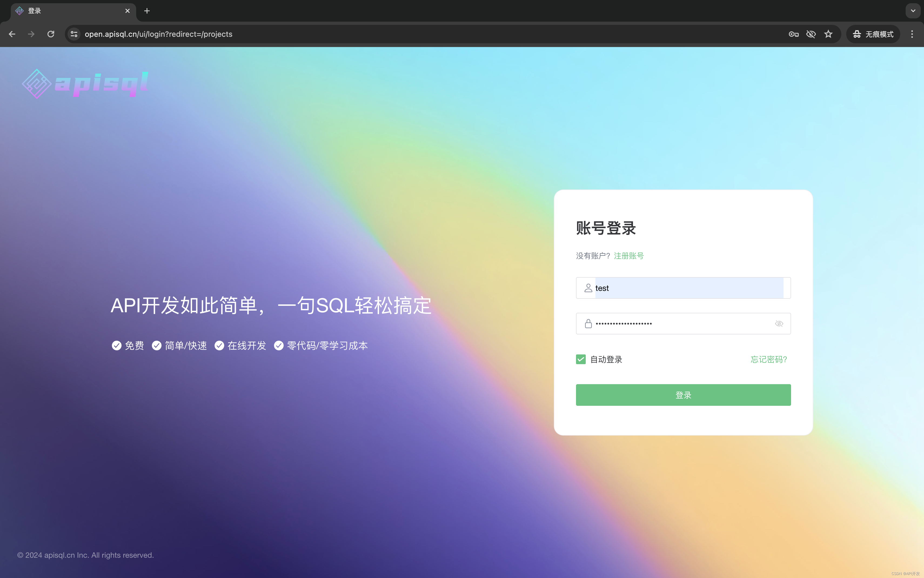Viewport: 924px width, 578px height.
Task: Click the 忘记密码? link
Action: tap(769, 359)
